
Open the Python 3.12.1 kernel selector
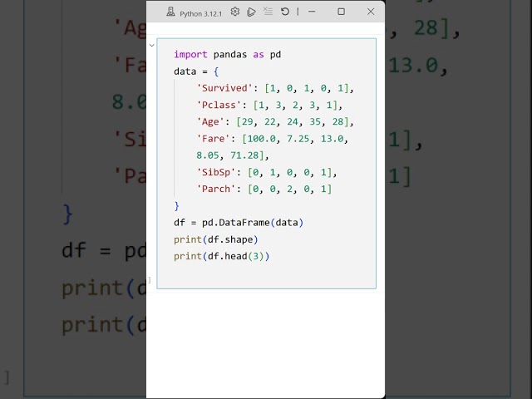[195, 13]
